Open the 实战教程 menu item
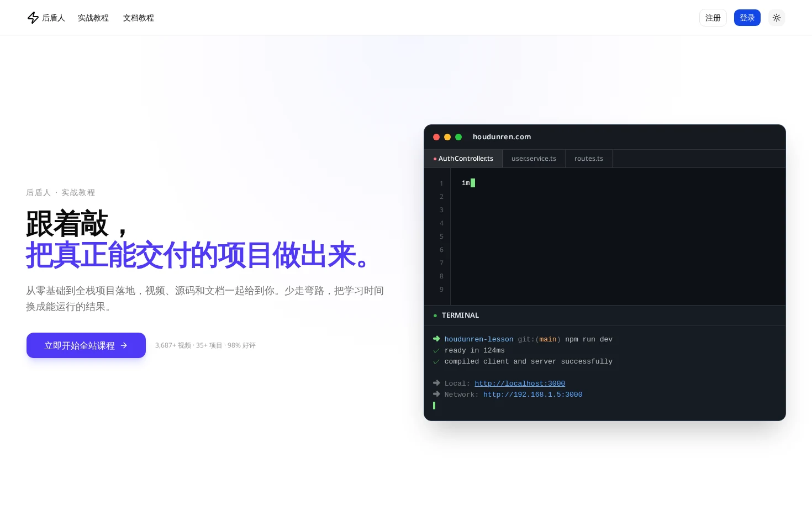812x510 pixels. pyautogui.click(x=93, y=18)
